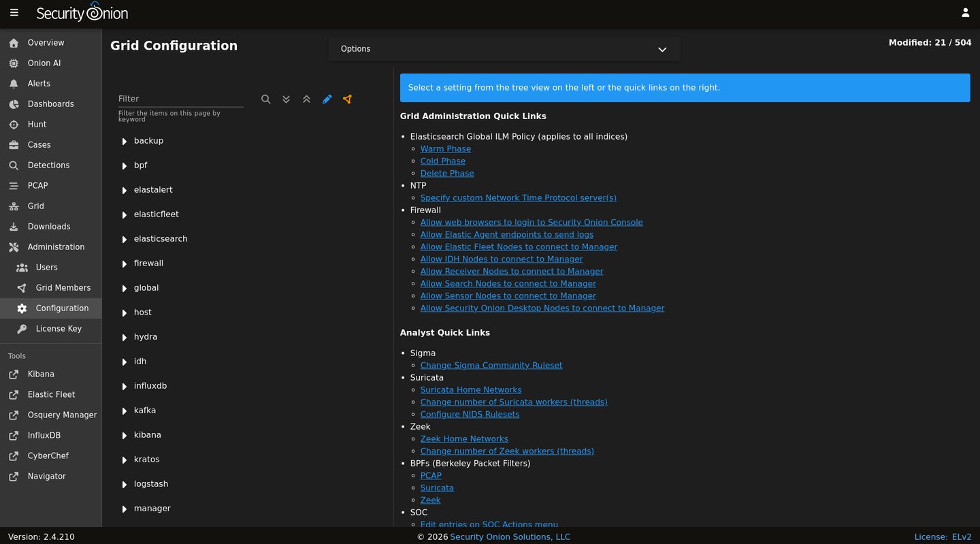Screen dimensions: 980x544
Task: Visit the Security Onion Solutions, LLC footer link
Action: pos(510,537)
